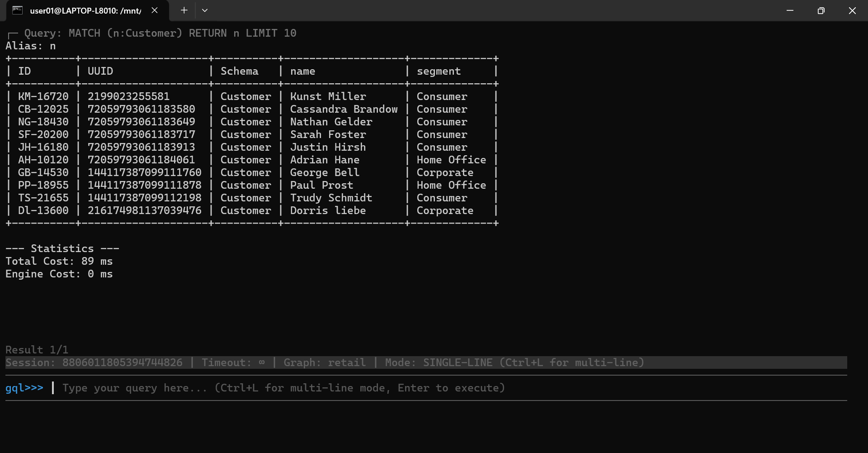Click the UUID 2161749811370394476
The height and width of the screenshot is (453, 868).
[144, 210]
